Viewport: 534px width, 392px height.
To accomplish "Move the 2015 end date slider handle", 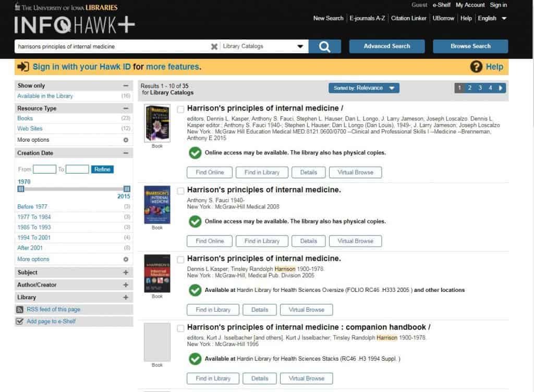I will pyautogui.click(x=127, y=189).
